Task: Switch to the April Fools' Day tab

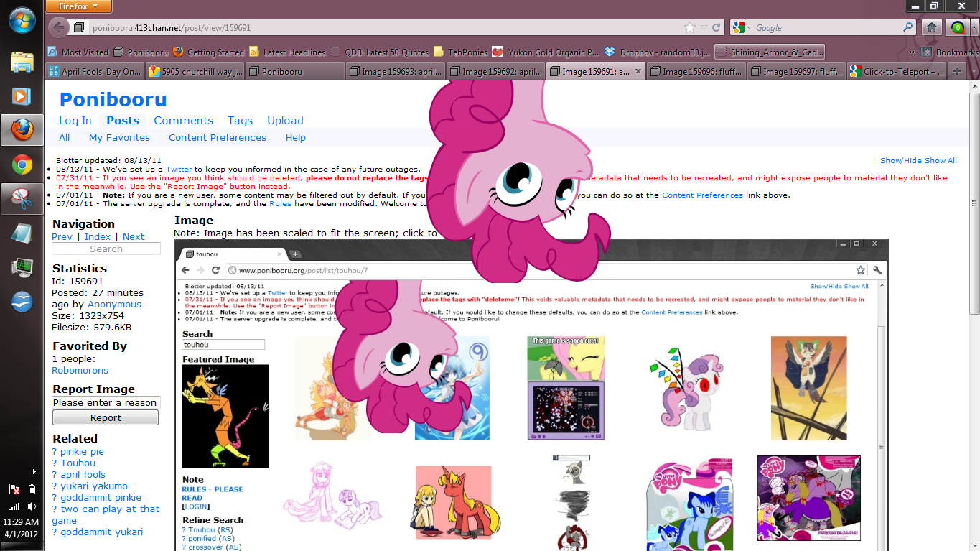Action: click(95, 71)
